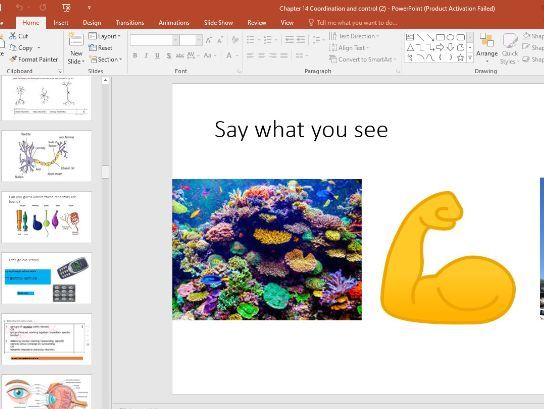Select the Rectangle shape
This screenshot has width=544, height=409.
[440, 37]
